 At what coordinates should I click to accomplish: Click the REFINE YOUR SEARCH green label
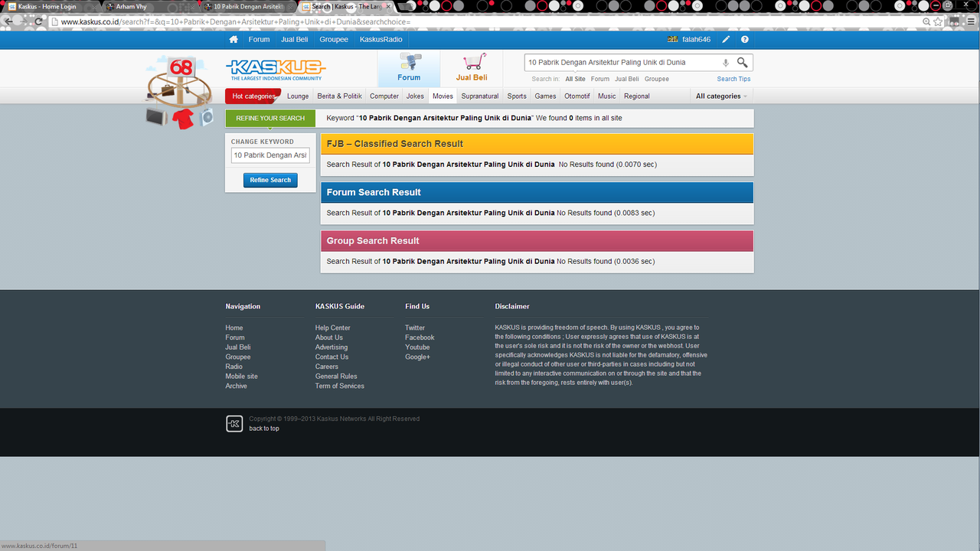pos(270,118)
